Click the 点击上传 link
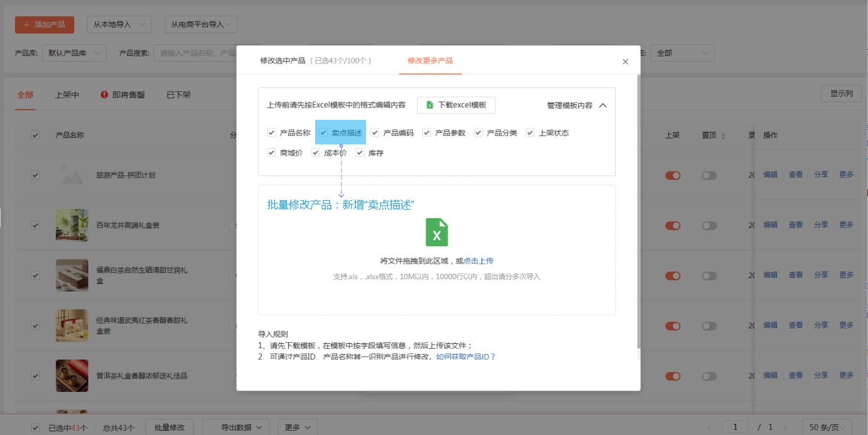This screenshot has width=868, height=435. [x=479, y=261]
